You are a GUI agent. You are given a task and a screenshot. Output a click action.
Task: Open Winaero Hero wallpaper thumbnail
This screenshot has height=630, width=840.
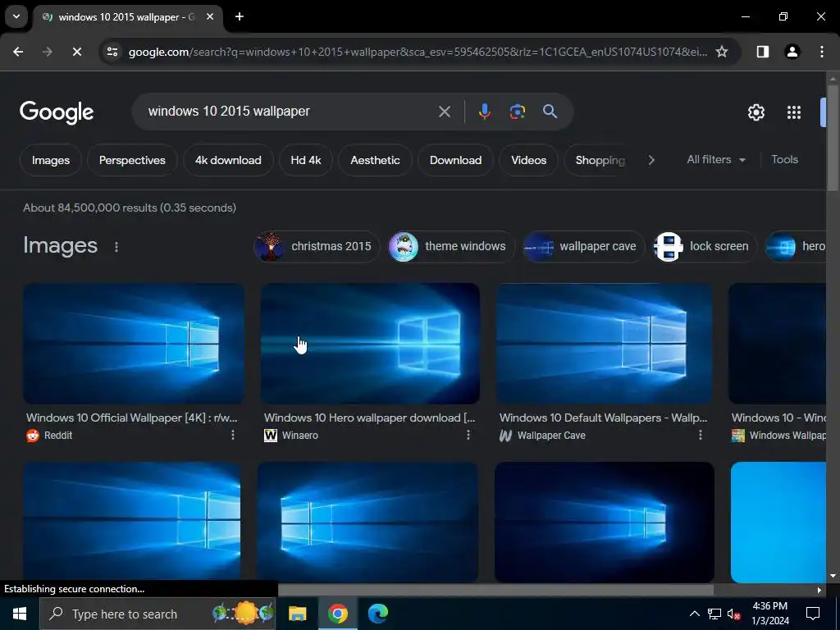(370, 344)
